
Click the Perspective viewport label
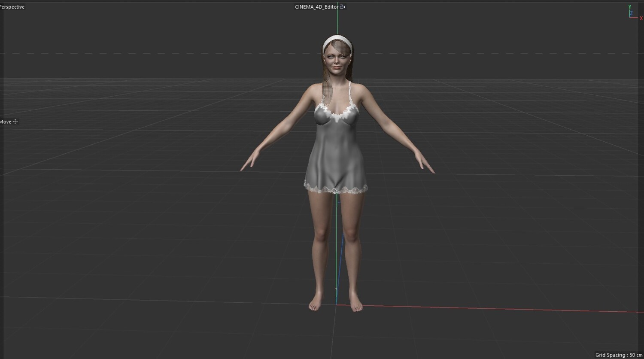pyautogui.click(x=12, y=7)
